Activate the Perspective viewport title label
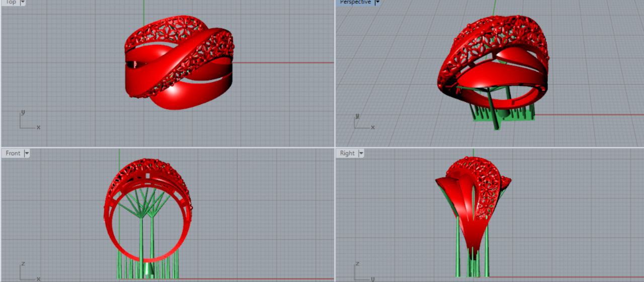The image size is (644, 282). click(x=355, y=3)
